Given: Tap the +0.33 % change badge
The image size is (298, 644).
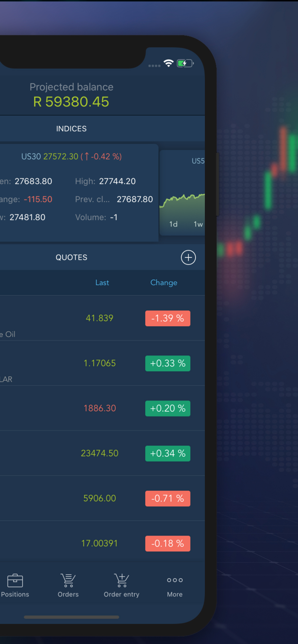Looking at the screenshot, I should tap(168, 363).
